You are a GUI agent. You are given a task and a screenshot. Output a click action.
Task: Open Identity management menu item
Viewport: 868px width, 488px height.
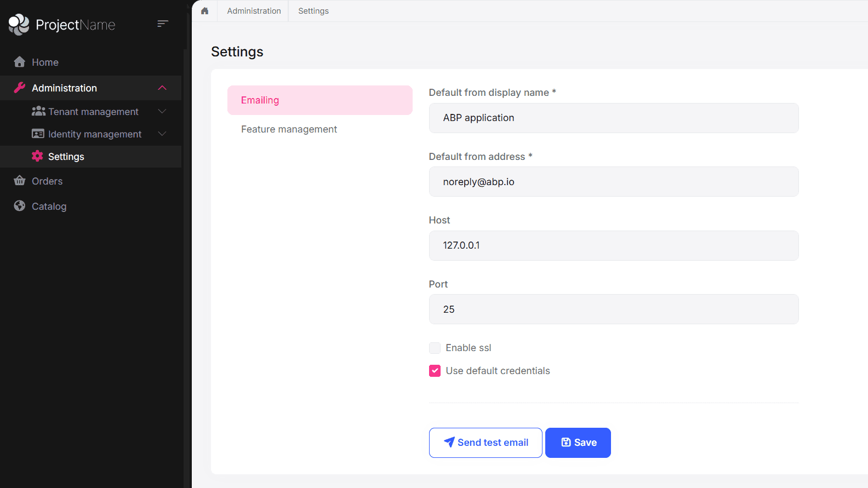[x=91, y=134]
